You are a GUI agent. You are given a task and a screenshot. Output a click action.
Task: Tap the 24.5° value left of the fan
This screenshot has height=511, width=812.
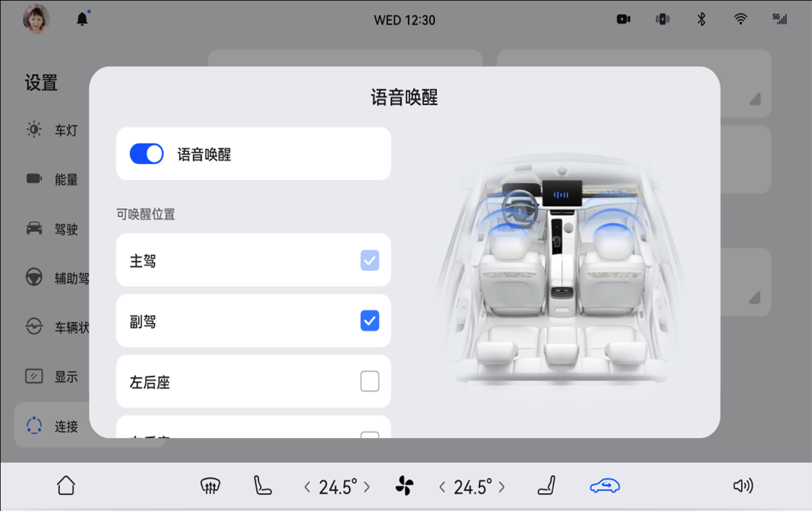(x=337, y=487)
